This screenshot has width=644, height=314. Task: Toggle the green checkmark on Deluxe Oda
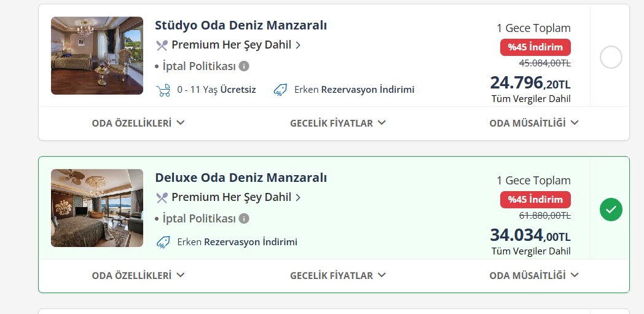click(611, 210)
